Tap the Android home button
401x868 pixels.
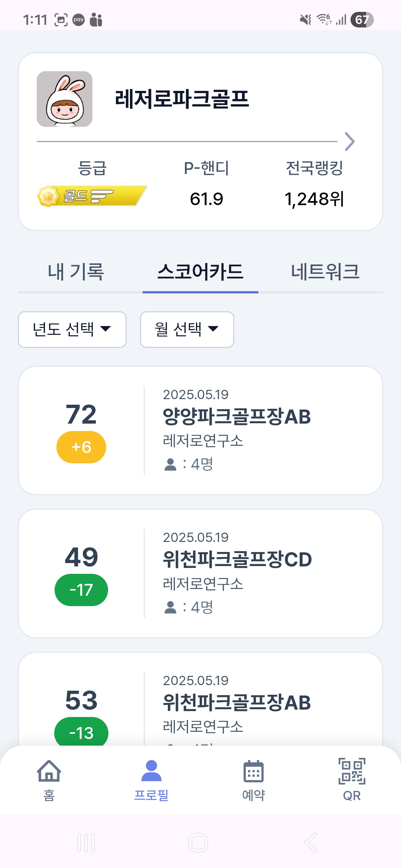[198, 843]
